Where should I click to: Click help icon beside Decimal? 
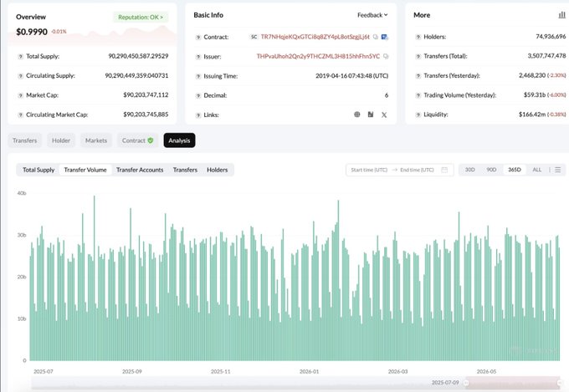198,96
